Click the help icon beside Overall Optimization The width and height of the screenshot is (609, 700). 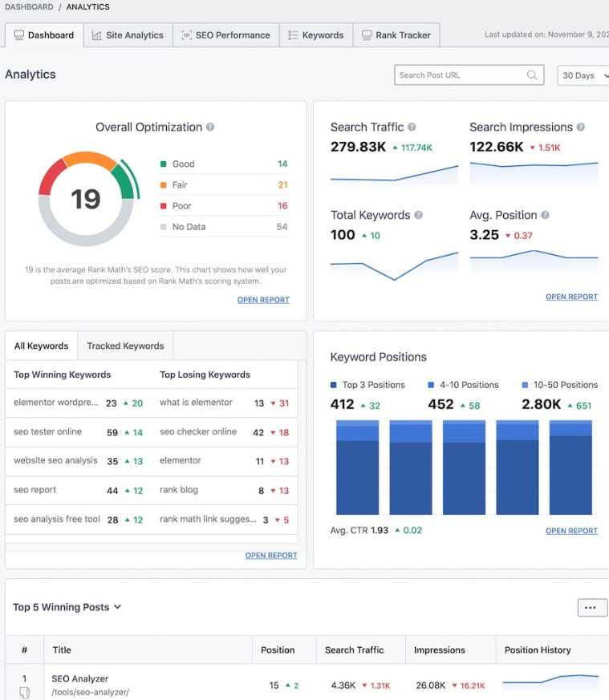[210, 127]
